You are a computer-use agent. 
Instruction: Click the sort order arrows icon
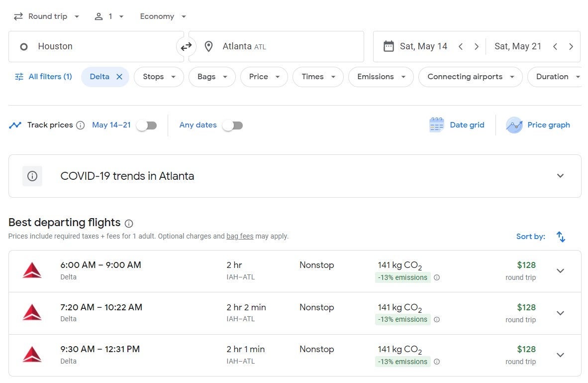click(x=561, y=237)
